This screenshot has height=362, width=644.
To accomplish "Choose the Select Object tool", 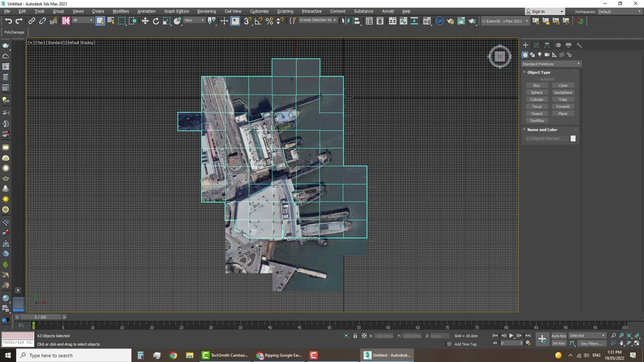I will pos(100,21).
